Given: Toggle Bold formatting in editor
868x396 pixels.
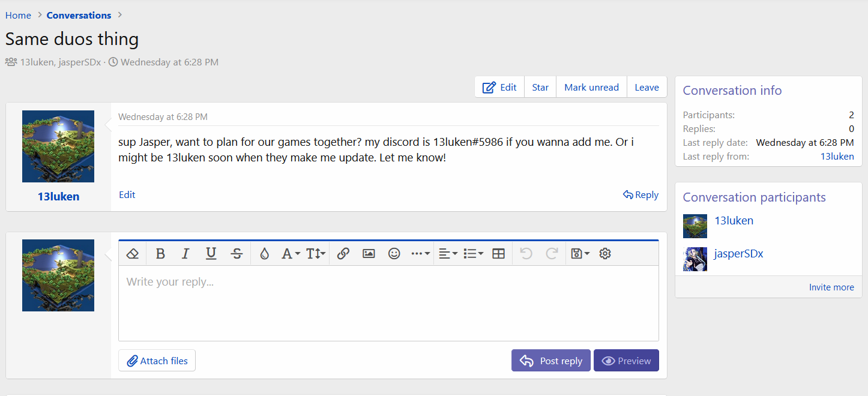Looking at the screenshot, I should click(160, 254).
